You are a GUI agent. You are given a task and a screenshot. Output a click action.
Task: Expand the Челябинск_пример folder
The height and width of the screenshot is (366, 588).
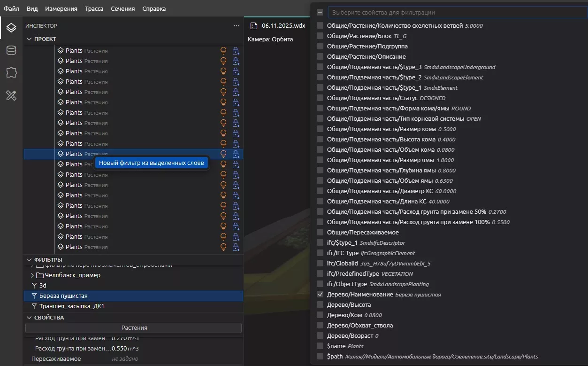coord(32,275)
